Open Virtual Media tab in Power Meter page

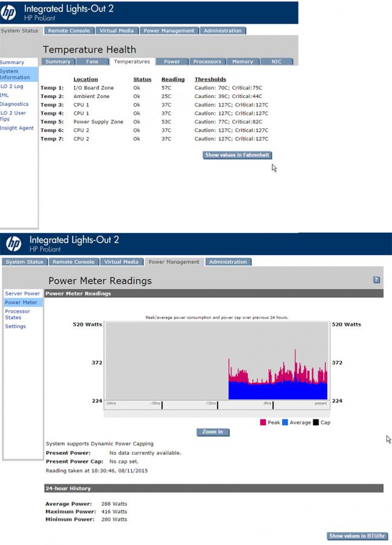[x=121, y=262]
